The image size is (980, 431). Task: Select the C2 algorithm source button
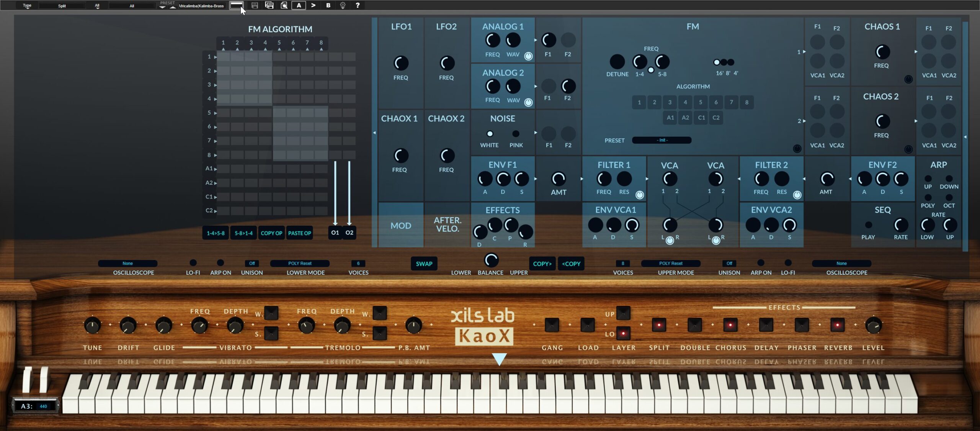point(716,118)
